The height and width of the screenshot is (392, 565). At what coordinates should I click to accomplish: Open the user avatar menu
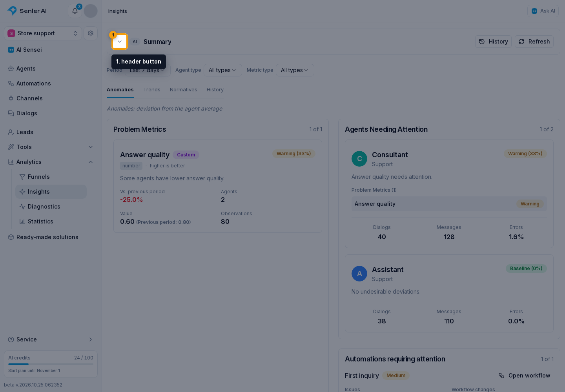tap(91, 11)
